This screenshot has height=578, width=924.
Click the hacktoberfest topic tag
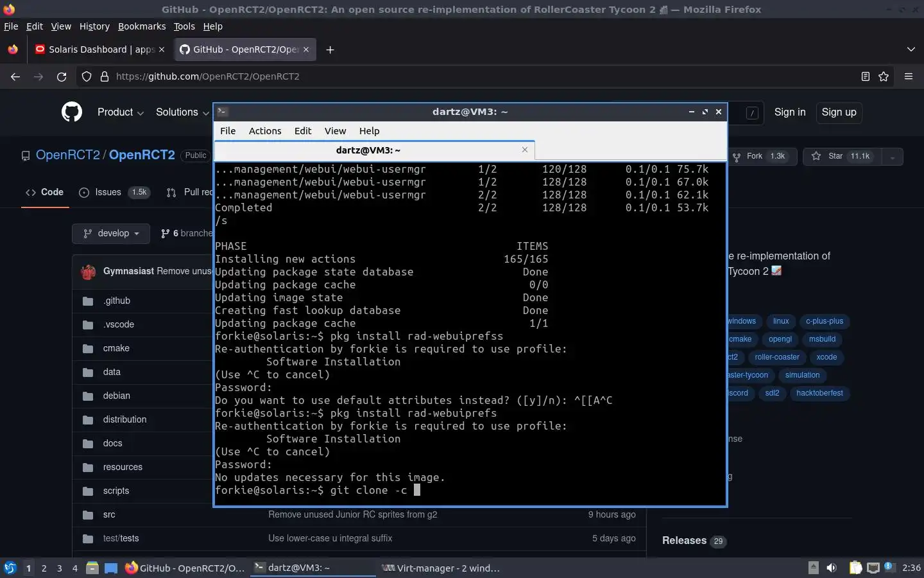(819, 393)
